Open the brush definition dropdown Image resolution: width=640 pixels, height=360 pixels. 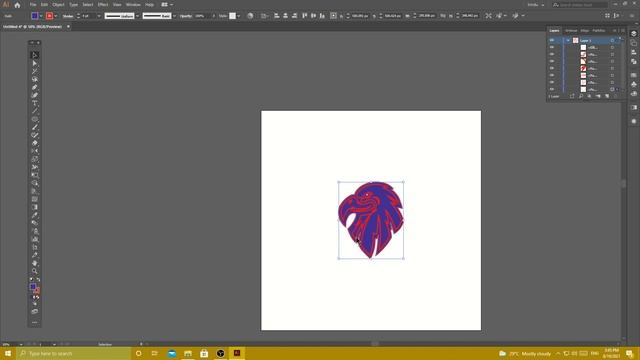pyautogui.click(x=174, y=16)
